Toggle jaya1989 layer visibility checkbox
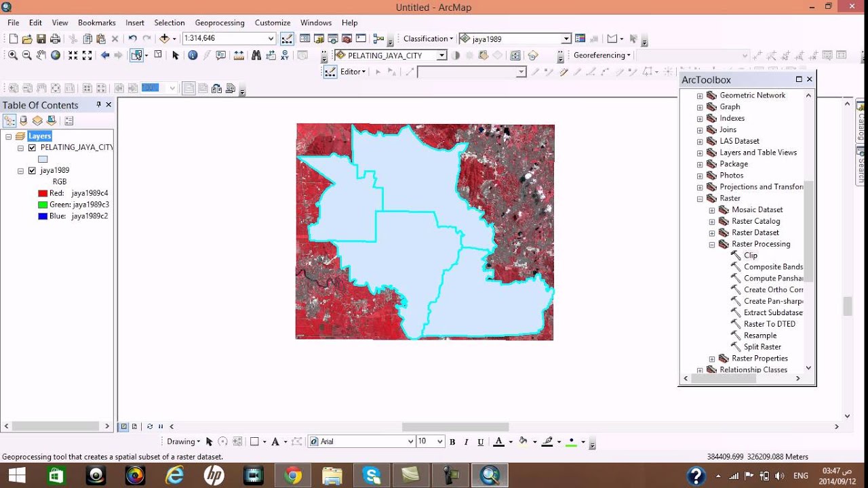This screenshot has width=868, height=488. click(32, 170)
